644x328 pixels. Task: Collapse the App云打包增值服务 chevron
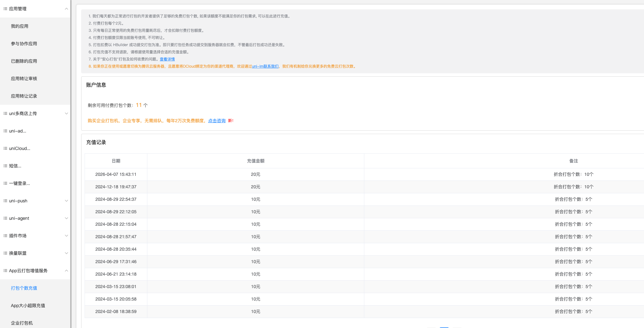pos(66,271)
